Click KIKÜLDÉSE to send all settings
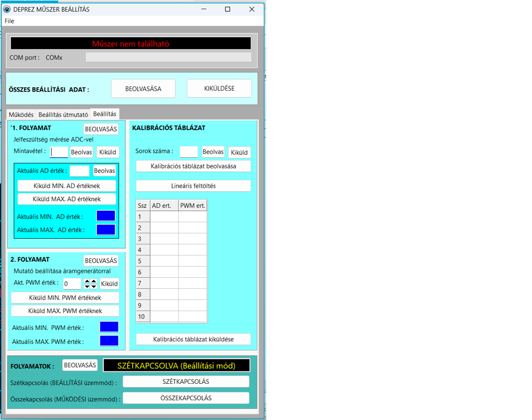 click(x=219, y=88)
